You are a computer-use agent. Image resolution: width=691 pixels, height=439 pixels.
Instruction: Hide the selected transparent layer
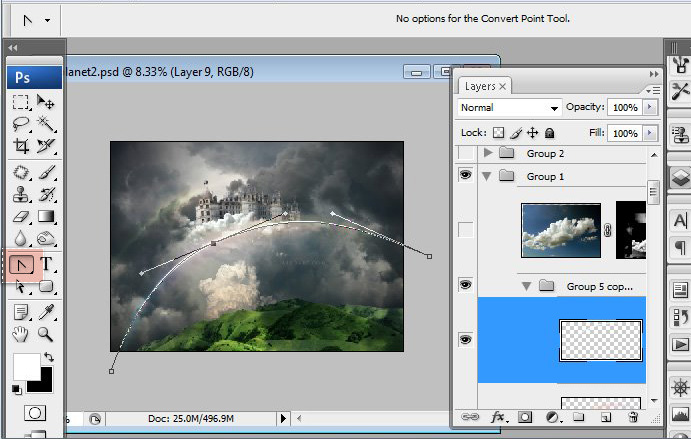pos(465,339)
